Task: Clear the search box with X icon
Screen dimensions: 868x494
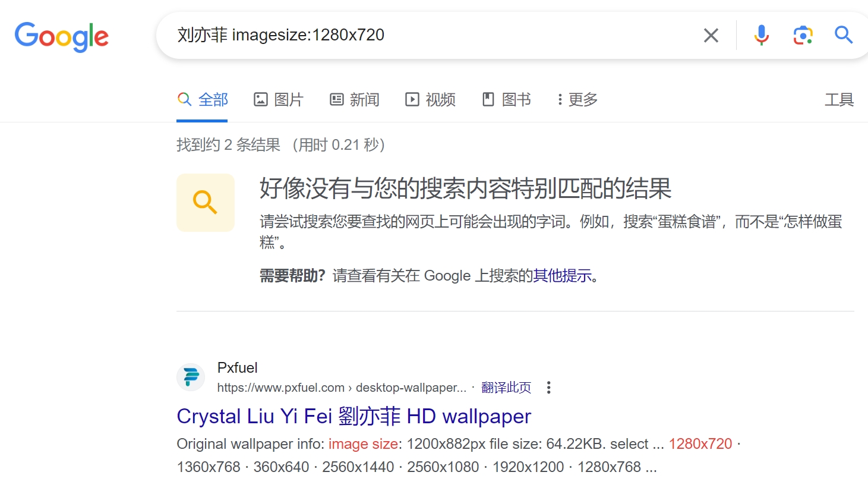Action: (711, 36)
